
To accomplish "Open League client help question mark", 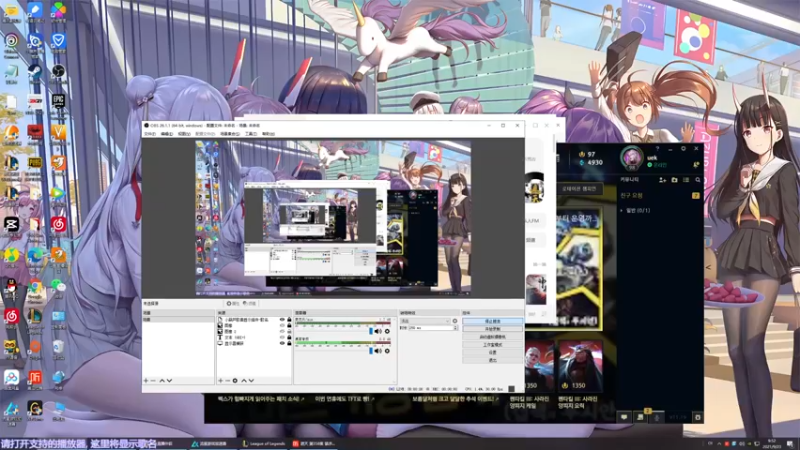I will [x=657, y=148].
